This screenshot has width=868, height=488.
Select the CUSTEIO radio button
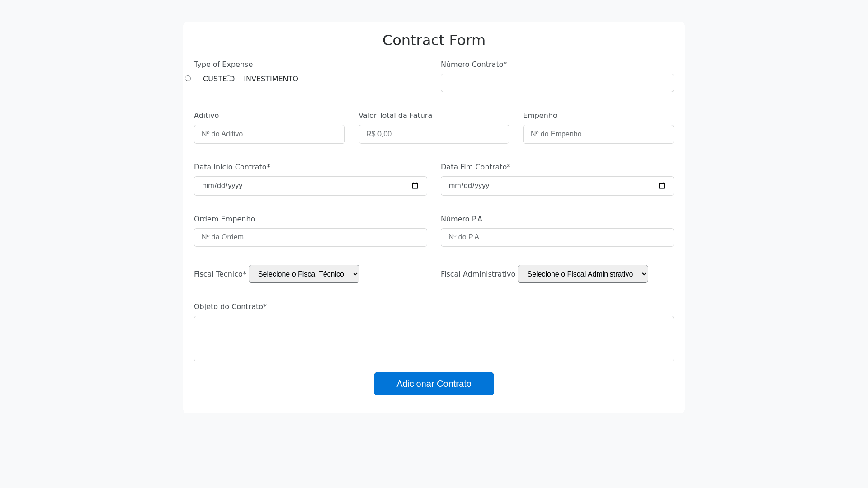click(x=188, y=79)
